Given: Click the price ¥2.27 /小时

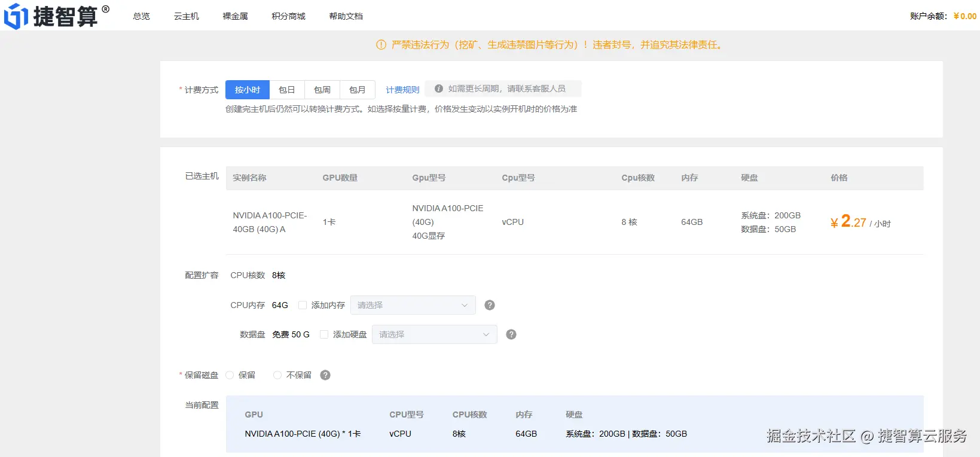Looking at the screenshot, I should [860, 222].
